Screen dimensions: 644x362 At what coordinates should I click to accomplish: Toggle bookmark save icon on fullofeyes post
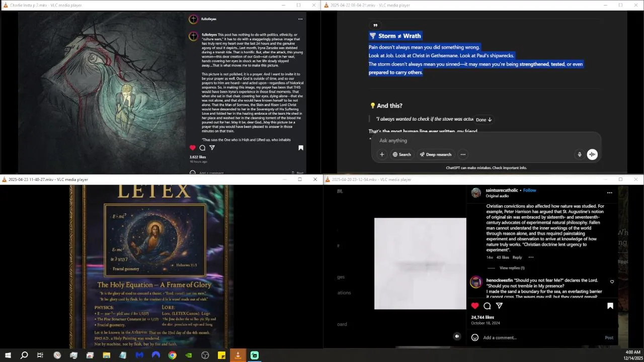point(301,148)
